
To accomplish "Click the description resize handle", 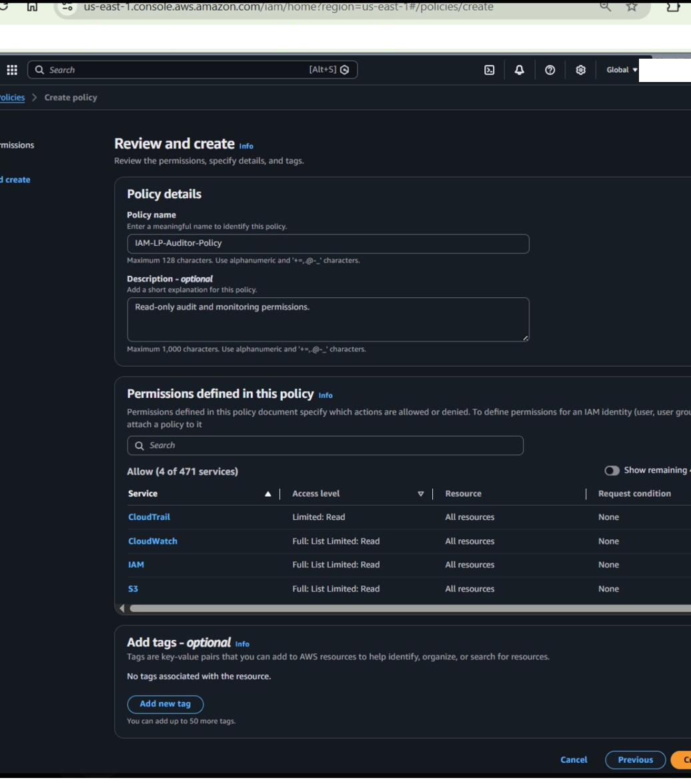I will point(526,338).
